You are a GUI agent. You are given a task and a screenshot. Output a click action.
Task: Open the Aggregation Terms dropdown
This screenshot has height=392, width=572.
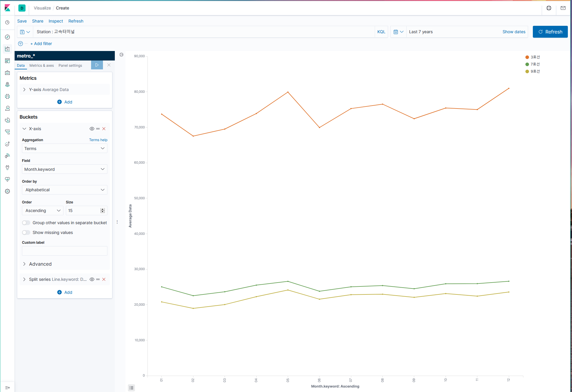pos(64,149)
